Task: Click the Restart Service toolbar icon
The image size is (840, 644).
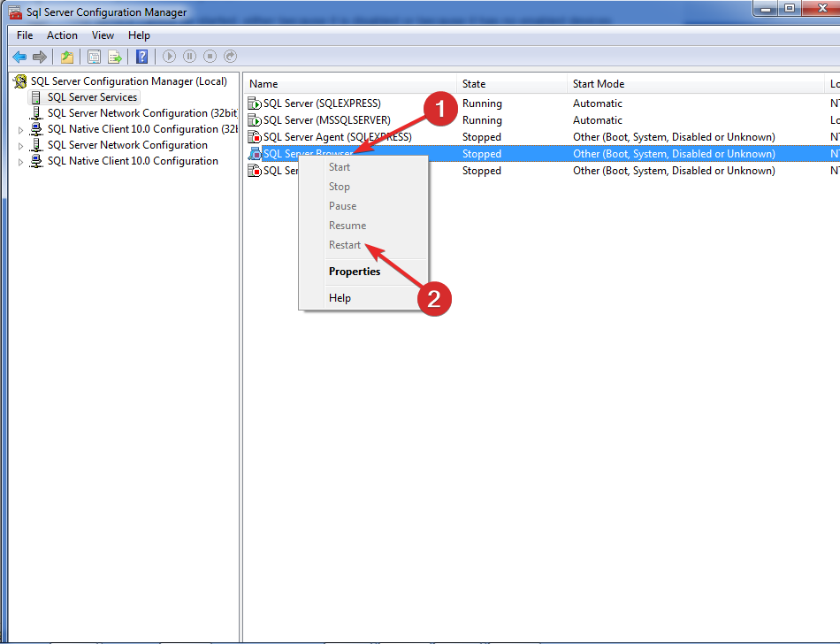Action: (231, 57)
